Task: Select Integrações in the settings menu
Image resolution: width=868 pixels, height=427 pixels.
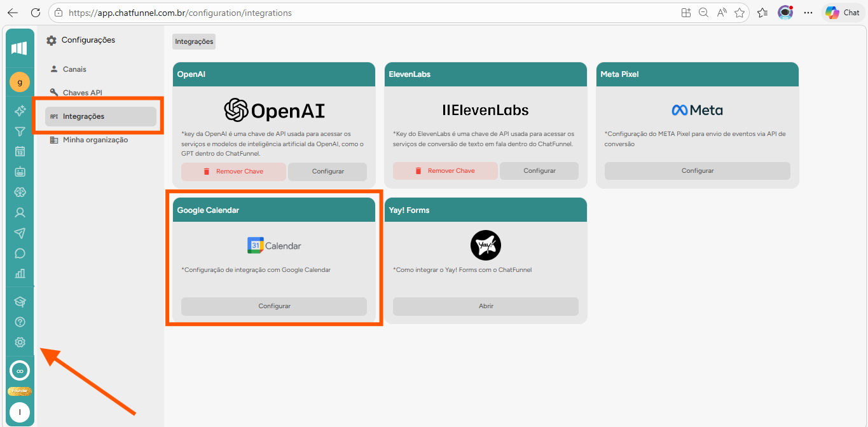Action: point(100,116)
